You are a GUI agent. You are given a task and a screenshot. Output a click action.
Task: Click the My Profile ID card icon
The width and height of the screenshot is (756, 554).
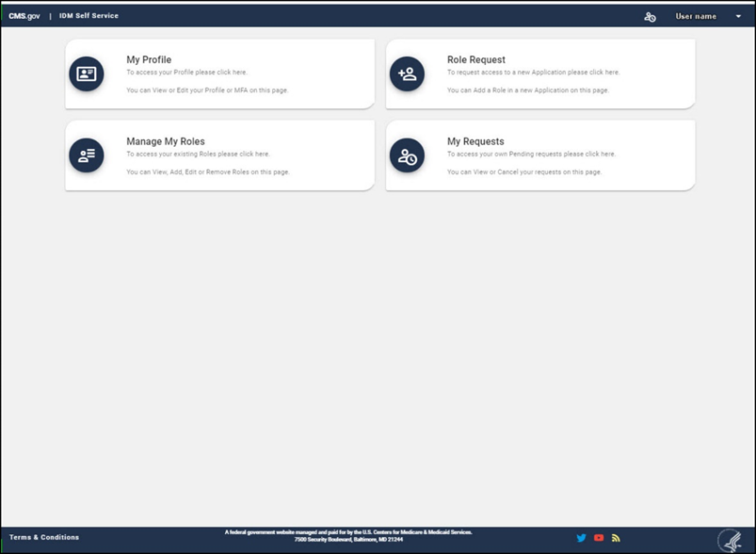pyautogui.click(x=87, y=74)
